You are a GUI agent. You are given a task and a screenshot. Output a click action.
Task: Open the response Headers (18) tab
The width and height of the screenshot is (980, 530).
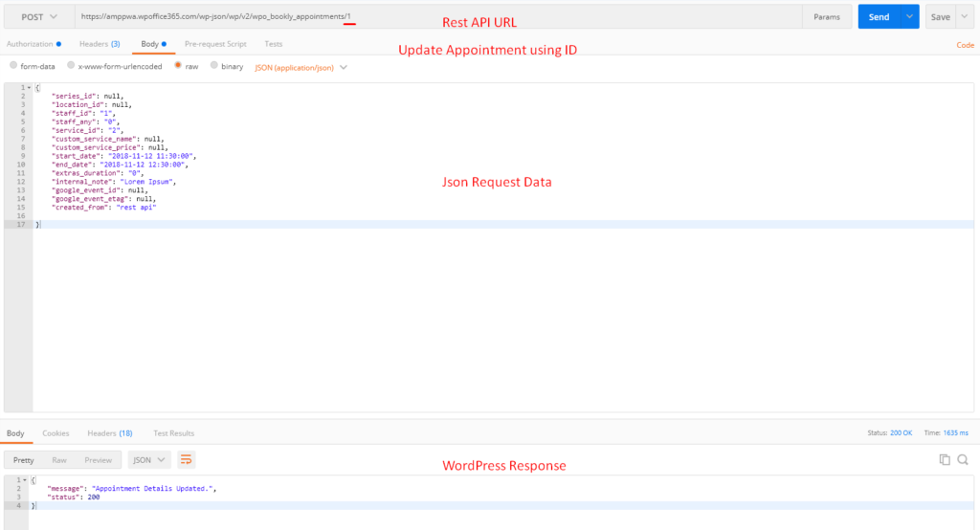(110, 433)
